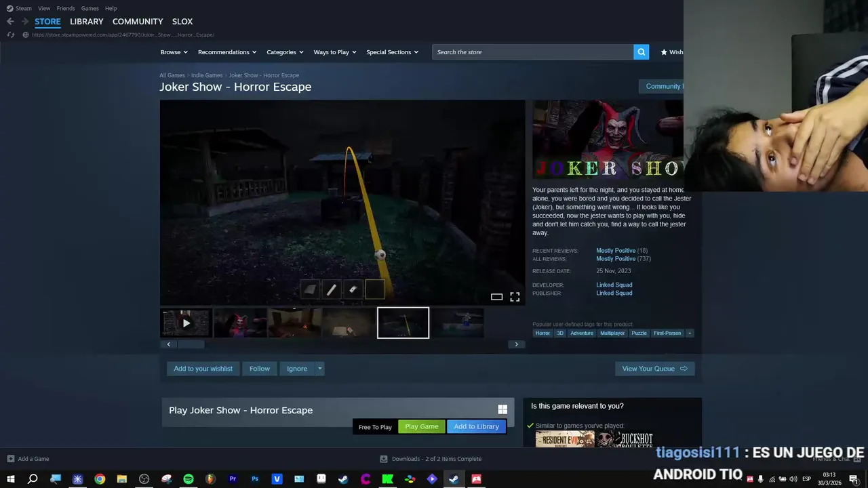
Task: Follow this game with the Follow button
Action: 260,369
